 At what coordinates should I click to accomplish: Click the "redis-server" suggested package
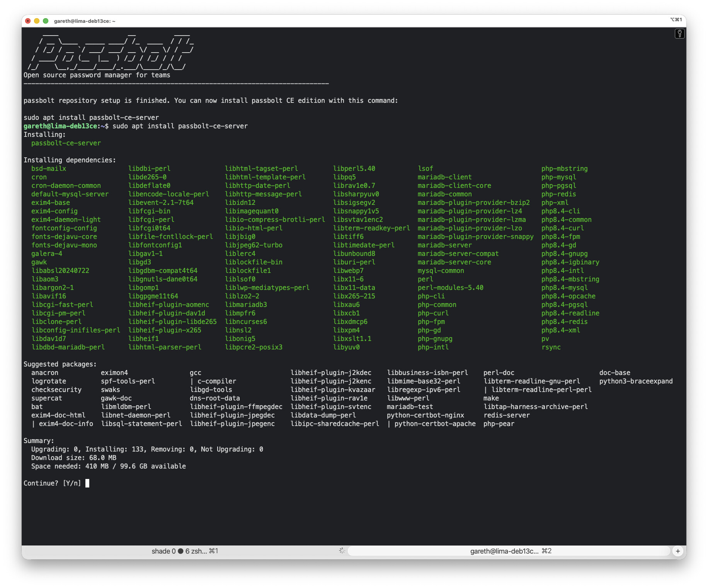[x=507, y=415]
